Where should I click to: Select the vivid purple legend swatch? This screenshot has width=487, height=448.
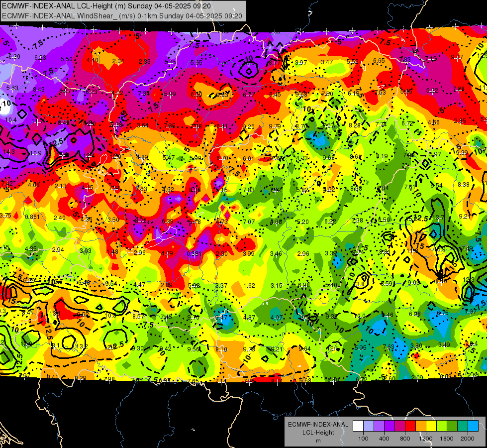(390, 426)
